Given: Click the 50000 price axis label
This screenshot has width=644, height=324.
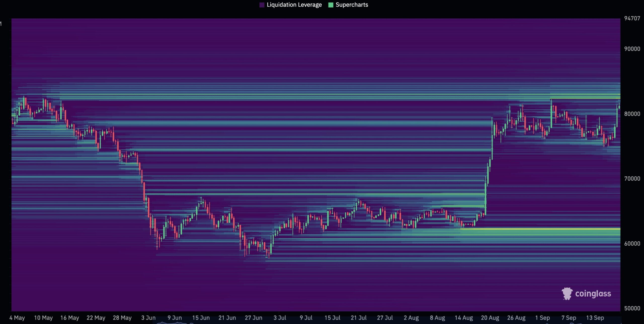Looking at the screenshot, I should tap(632, 308).
